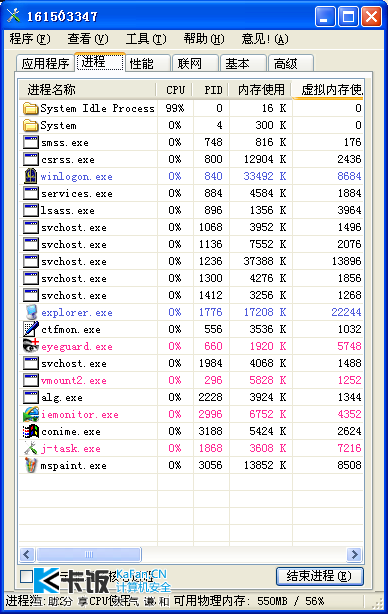388x614 pixels.
Task: Select the ctfmon.exe pen icon
Action: 31,329
